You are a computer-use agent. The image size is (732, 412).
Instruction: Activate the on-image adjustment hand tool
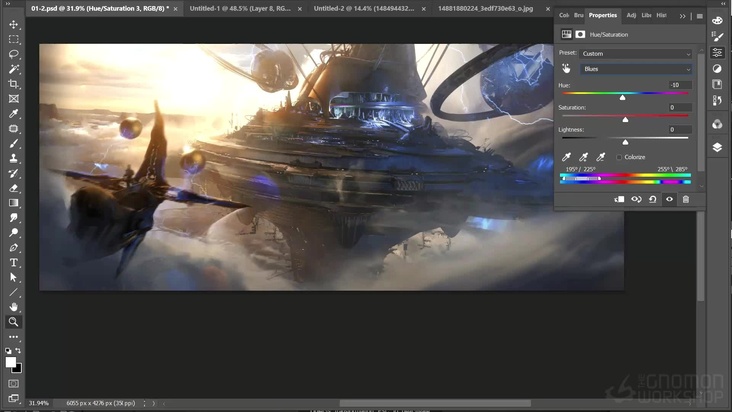point(566,69)
